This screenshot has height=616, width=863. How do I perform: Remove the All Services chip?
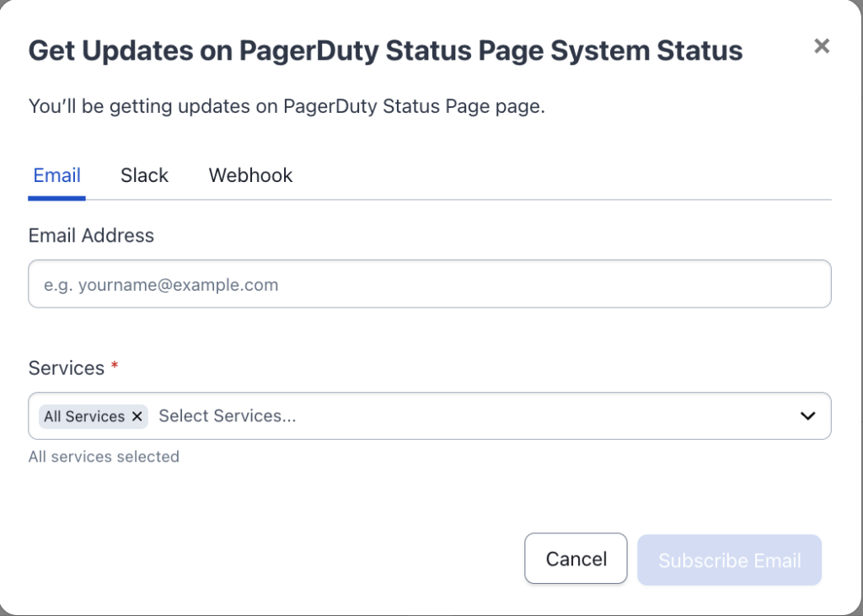pos(137,416)
